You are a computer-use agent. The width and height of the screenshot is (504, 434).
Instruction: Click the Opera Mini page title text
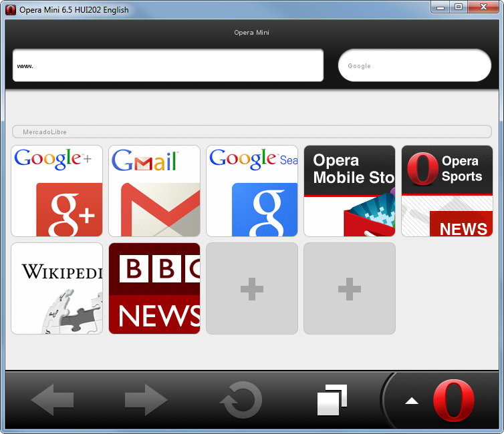[x=252, y=33]
